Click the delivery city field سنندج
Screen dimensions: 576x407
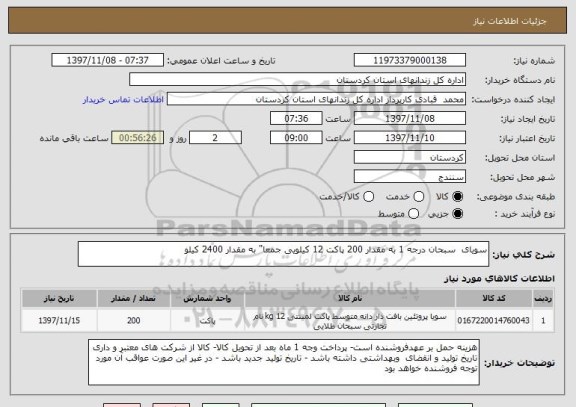click(x=410, y=177)
